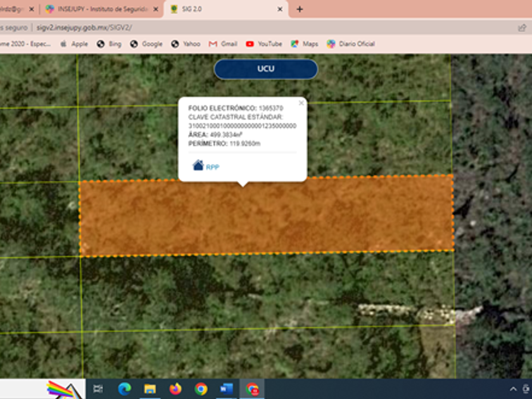The image size is (532, 399).
Task: Launch Firefox from the taskbar
Action: click(x=175, y=389)
